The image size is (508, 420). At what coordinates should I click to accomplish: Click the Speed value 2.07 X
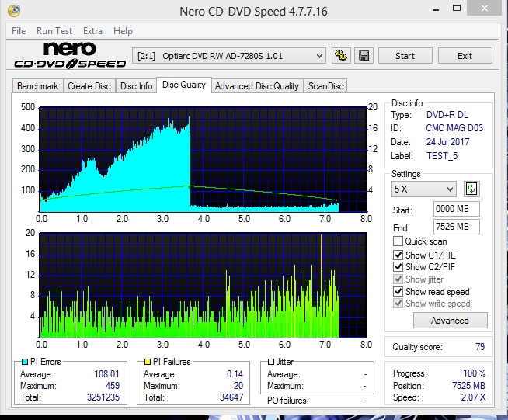coord(473,397)
